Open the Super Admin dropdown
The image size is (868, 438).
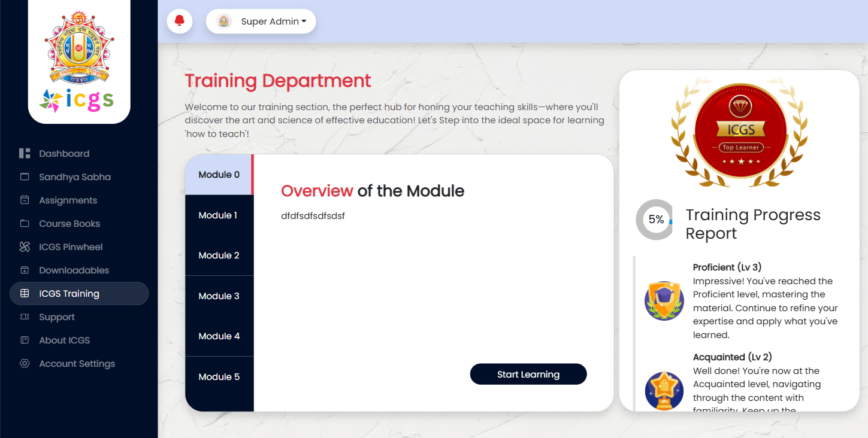click(x=273, y=22)
